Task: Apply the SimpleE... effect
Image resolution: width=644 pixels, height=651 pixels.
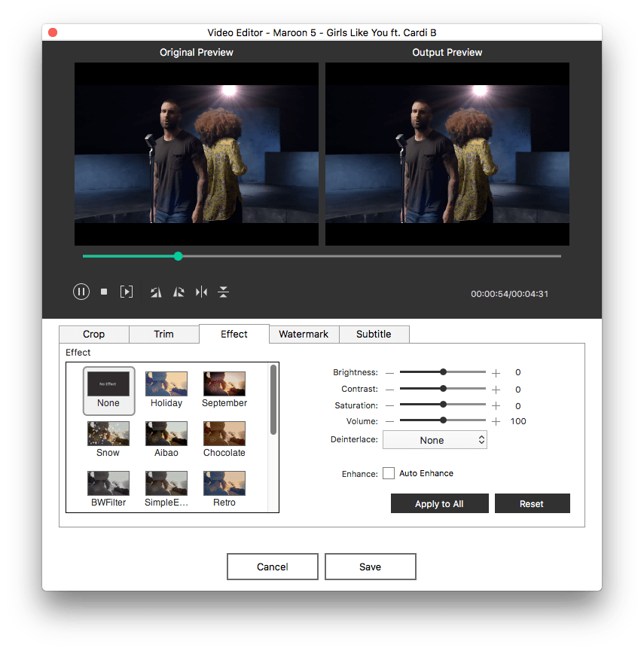Action: point(166,489)
